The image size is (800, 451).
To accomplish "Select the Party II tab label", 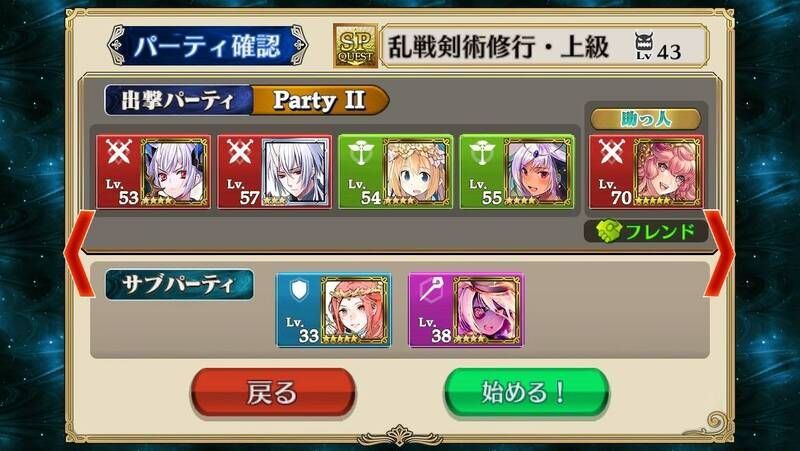I will (x=319, y=101).
